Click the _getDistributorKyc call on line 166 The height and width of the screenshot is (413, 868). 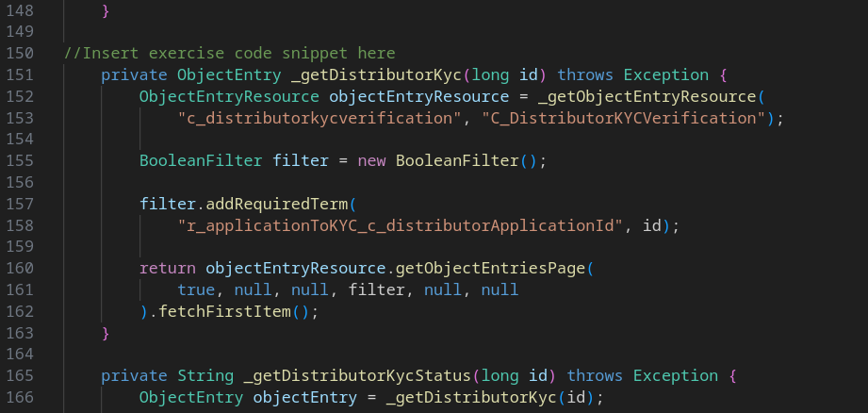[x=471, y=397]
